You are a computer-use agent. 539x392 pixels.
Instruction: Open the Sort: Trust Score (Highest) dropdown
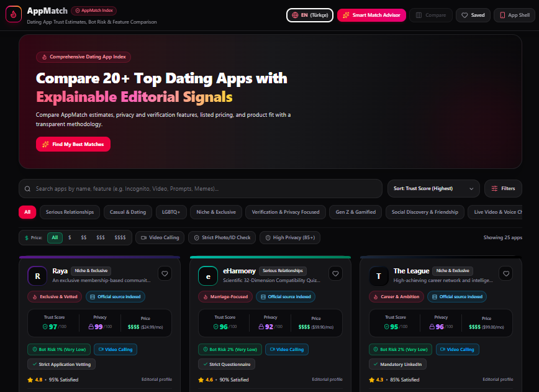433,188
